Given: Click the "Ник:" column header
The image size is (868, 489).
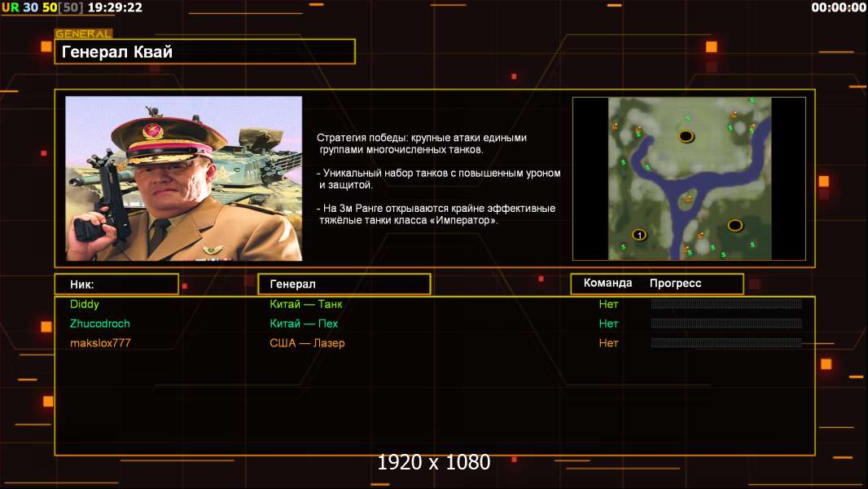Looking at the screenshot, I should click(x=116, y=284).
